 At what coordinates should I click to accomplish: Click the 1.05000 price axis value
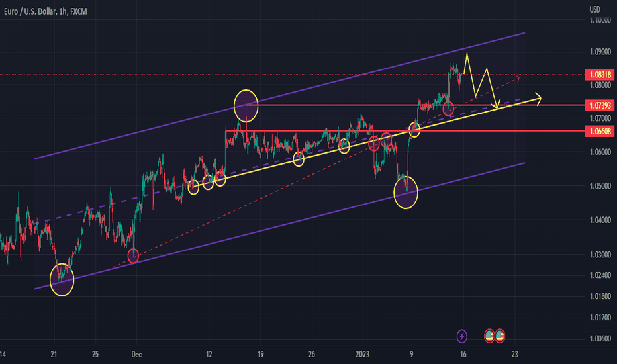[600, 186]
